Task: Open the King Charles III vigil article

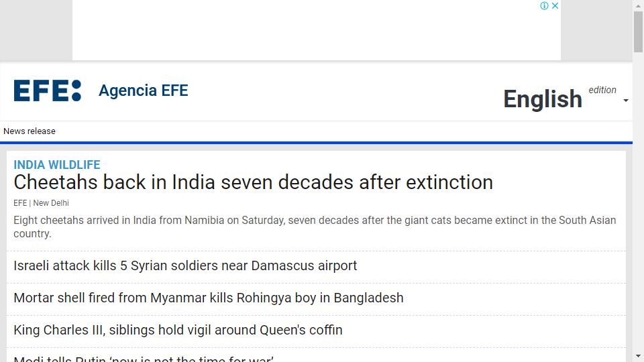Action: point(178,330)
